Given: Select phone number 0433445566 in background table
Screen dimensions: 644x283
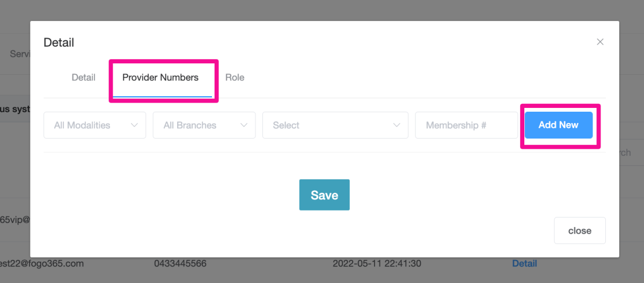Looking at the screenshot, I should tap(180, 263).
